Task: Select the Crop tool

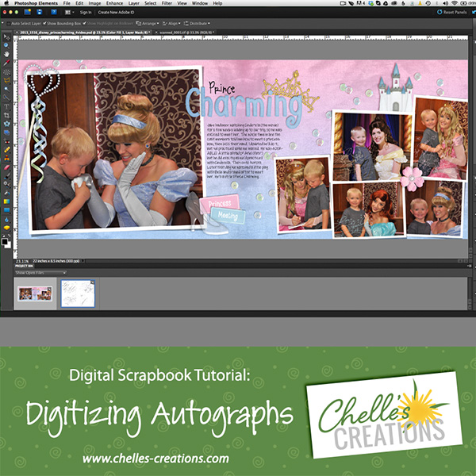Action: (x=6, y=115)
